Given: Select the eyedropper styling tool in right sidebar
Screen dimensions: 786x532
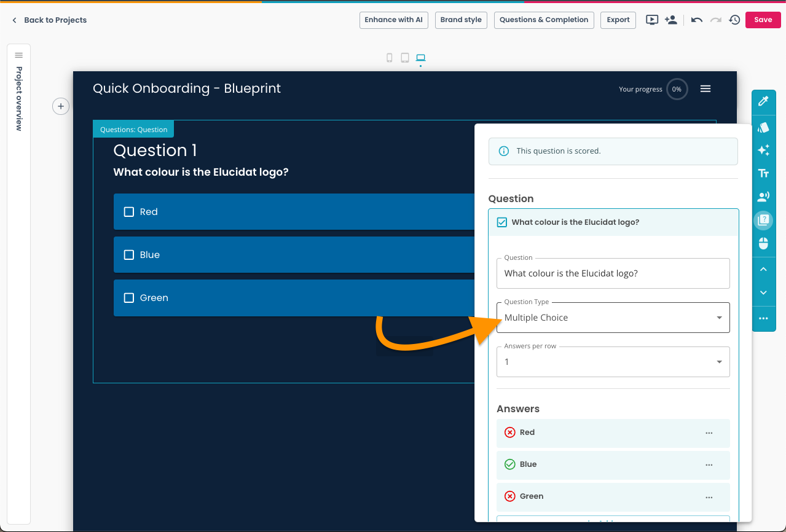Looking at the screenshot, I should [763, 102].
